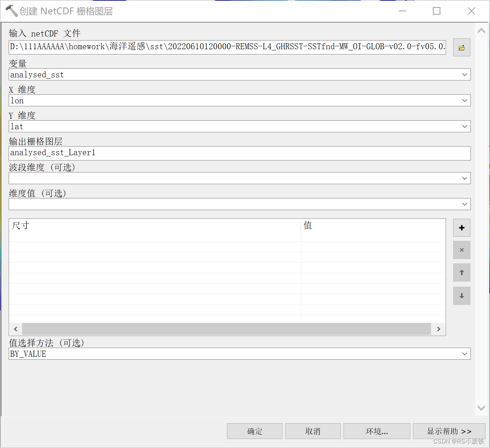
Task: Click the 确定 button
Action: click(x=254, y=431)
